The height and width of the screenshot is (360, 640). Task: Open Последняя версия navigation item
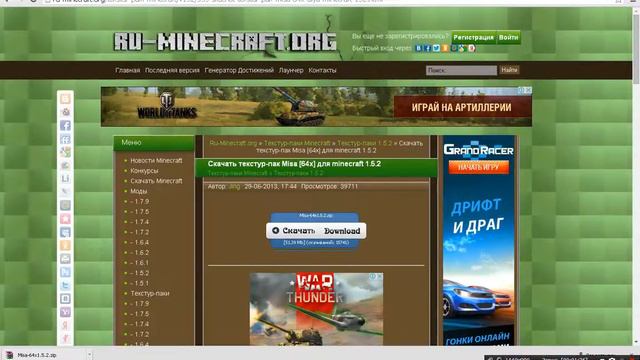click(172, 70)
